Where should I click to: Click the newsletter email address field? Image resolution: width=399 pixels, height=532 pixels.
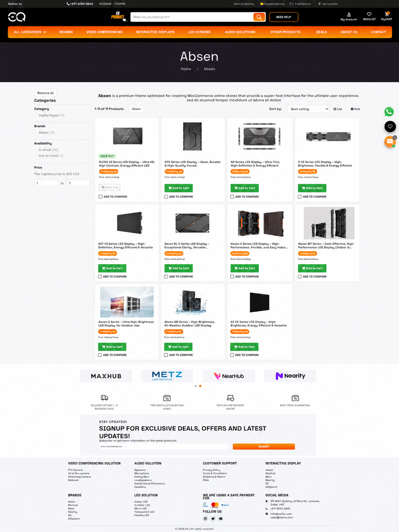coord(163,447)
